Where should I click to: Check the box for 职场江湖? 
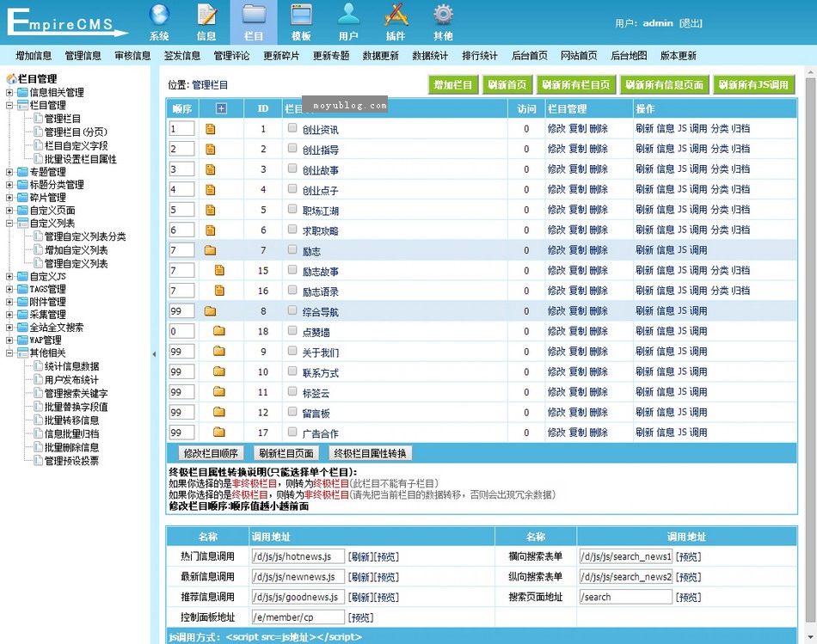(292, 209)
